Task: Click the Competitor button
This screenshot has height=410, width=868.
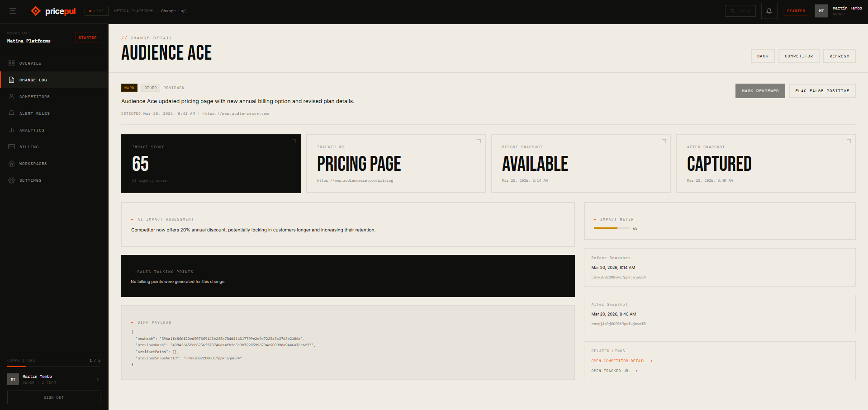Action: click(x=799, y=56)
